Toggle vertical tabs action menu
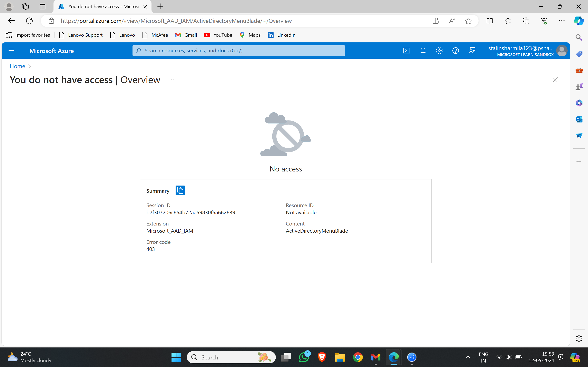 point(42,7)
